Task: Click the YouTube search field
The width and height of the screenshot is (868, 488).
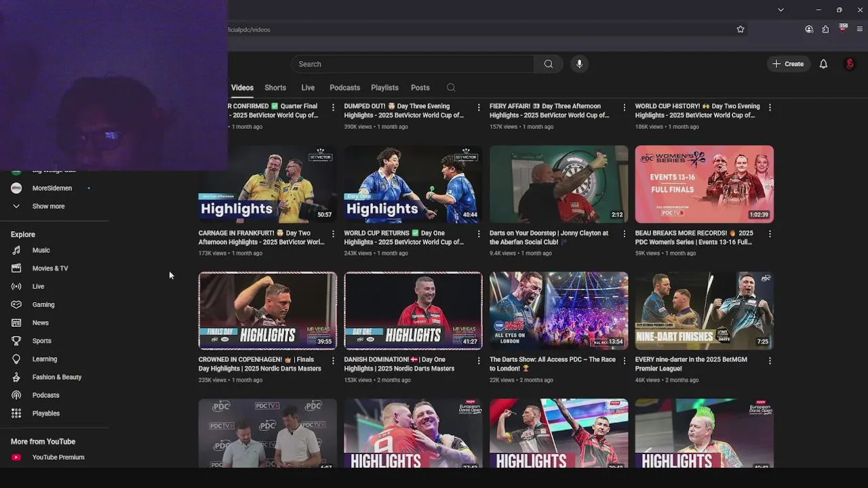Action: (x=412, y=64)
